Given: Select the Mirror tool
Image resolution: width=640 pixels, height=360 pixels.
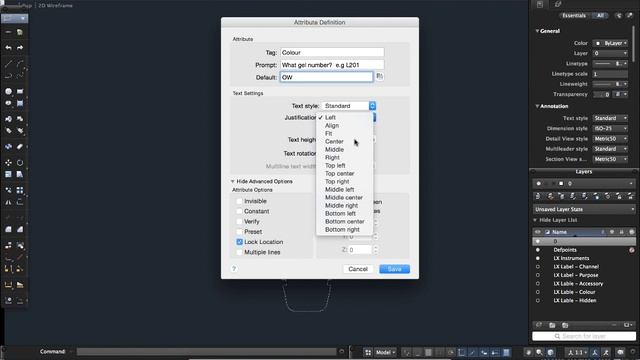Looking at the screenshot, I should point(8,202).
